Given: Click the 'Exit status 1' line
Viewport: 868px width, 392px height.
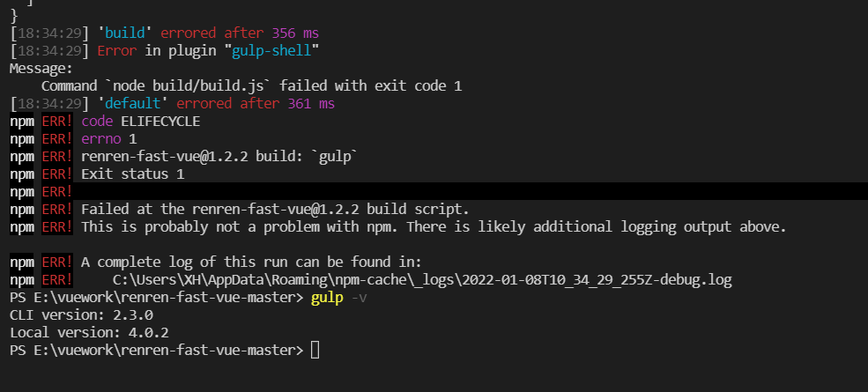Looking at the screenshot, I should [x=133, y=174].
